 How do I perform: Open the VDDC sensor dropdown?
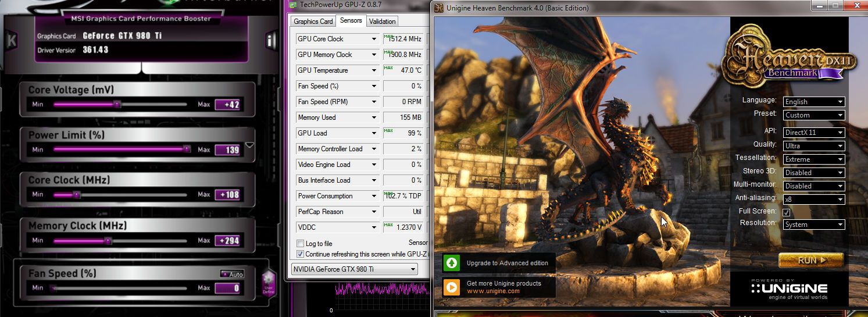(x=374, y=227)
